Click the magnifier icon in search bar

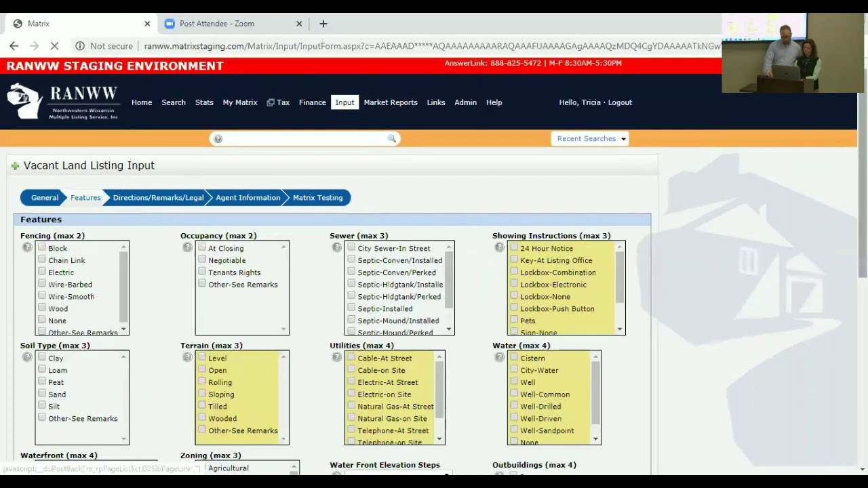[391, 138]
